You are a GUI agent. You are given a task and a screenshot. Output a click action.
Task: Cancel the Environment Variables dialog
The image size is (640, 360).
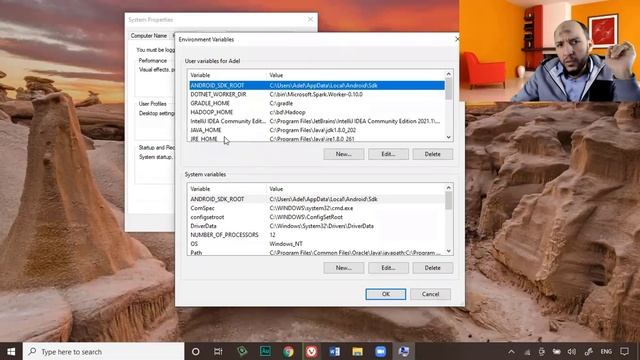pyautogui.click(x=431, y=294)
